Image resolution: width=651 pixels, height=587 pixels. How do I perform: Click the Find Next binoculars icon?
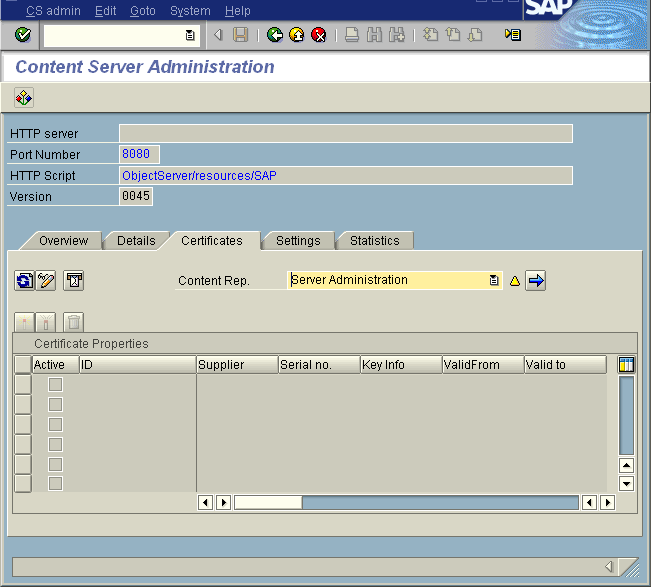397,35
